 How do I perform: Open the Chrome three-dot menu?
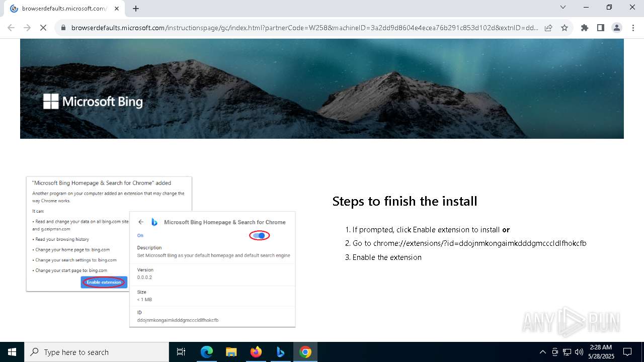click(632, 28)
